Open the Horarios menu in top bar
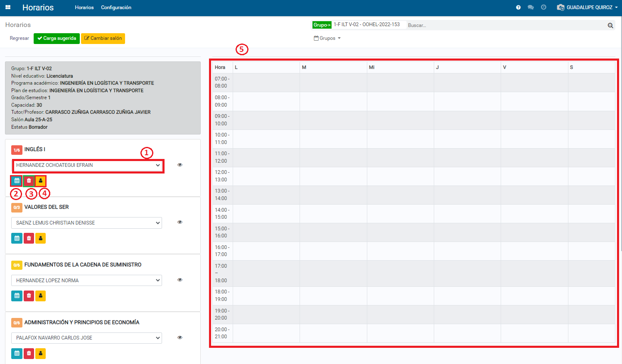Image resolution: width=622 pixels, height=364 pixels. 84,7
